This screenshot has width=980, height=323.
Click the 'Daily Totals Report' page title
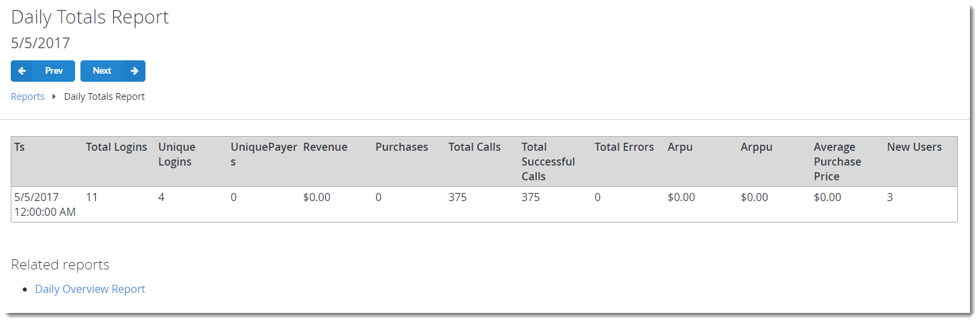pyautogui.click(x=90, y=17)
